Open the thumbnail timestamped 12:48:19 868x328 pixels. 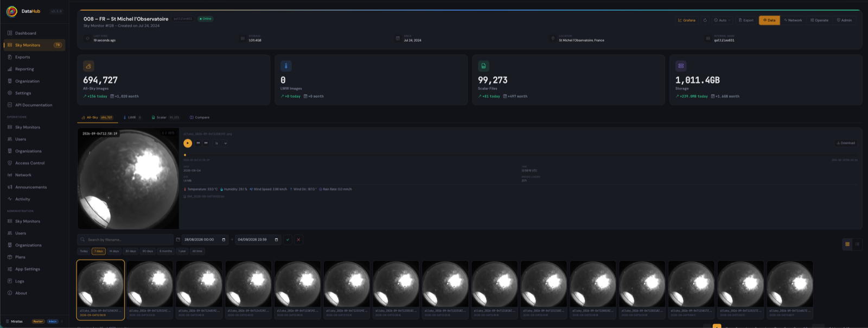[199, 290]
